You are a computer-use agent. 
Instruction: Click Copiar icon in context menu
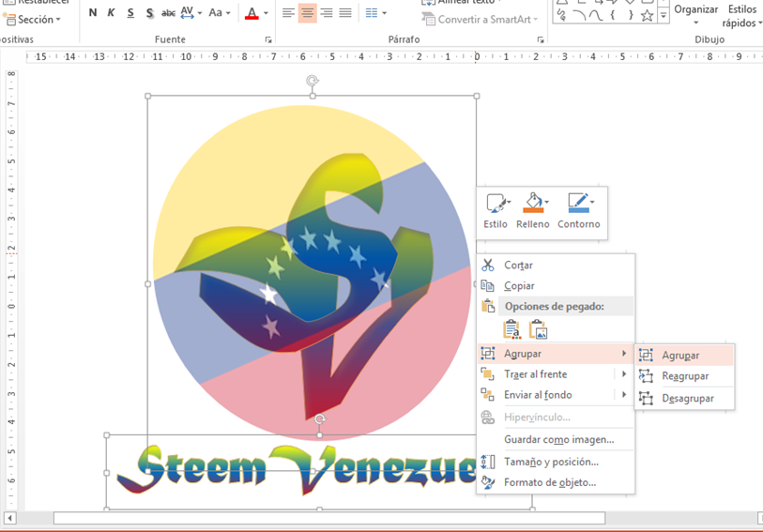[488, 285]
